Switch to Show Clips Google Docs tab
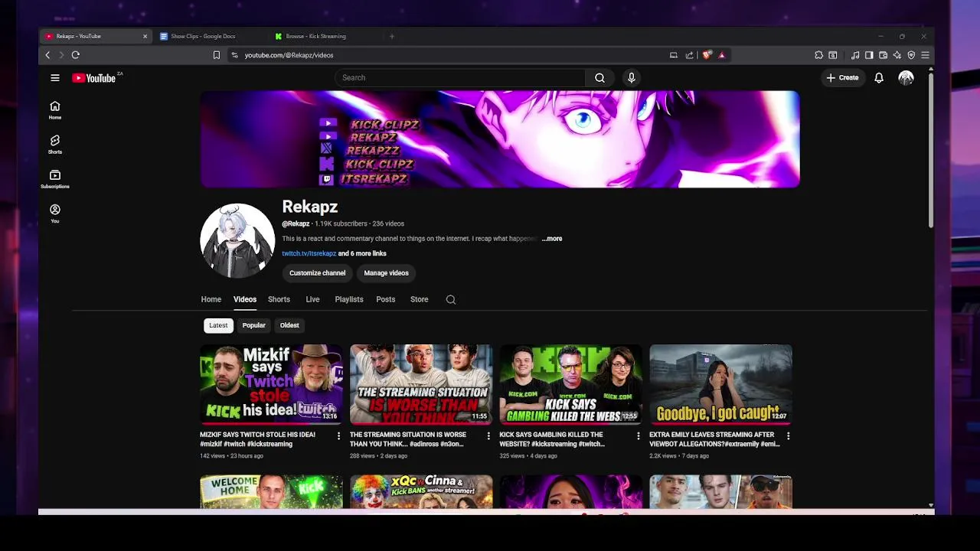Image resolution: width=980 pixels, height=551 pixels. coord(211,36)
